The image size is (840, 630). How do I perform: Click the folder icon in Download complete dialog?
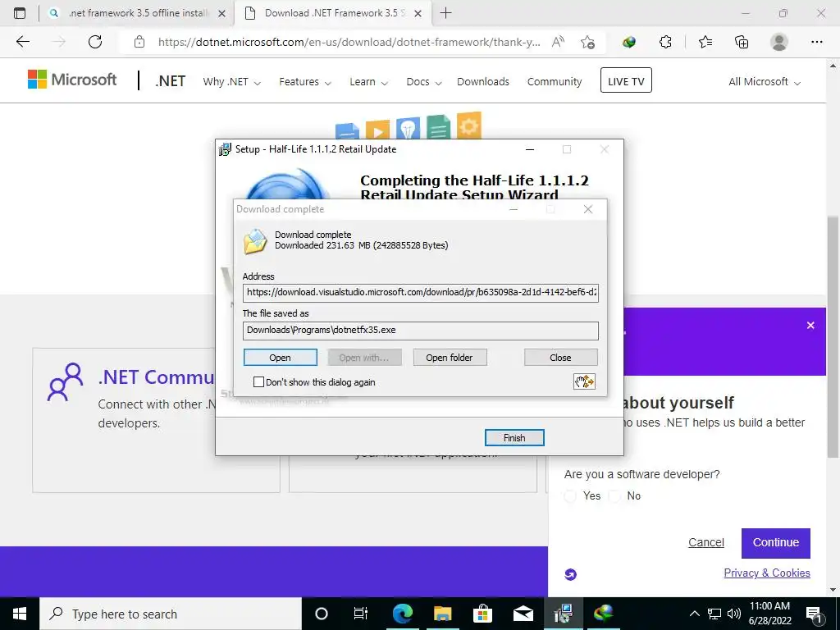point(255,242)
